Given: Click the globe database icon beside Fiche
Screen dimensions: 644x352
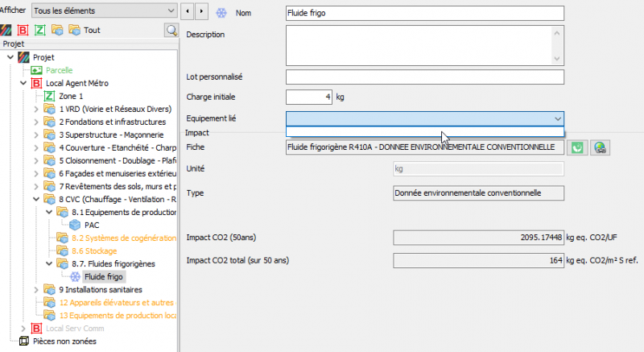Looking at the screenshot, I should (x=600, y=147).
